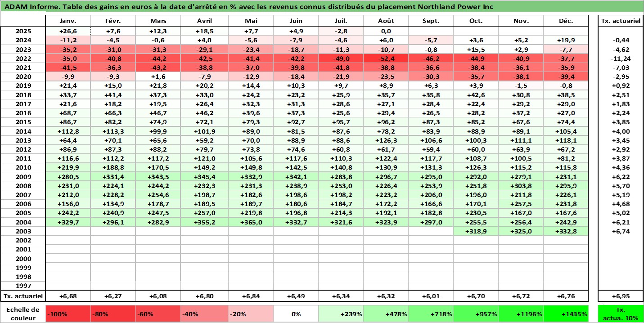
Task: Select the Déc. column header
Action: (566, 21)
